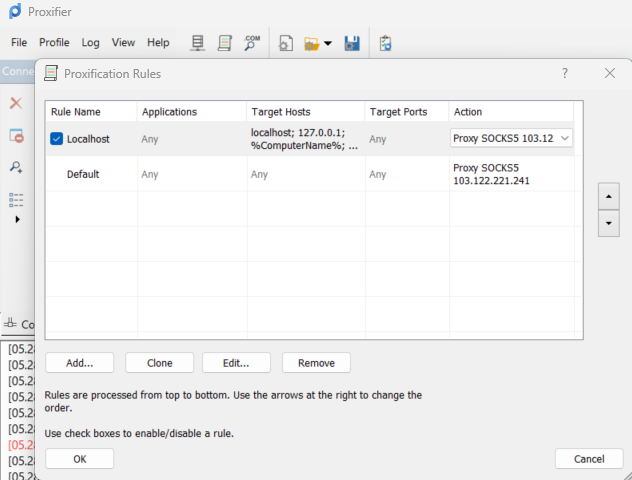The image size is (632, 480).
Task: Click the dialog help question mark
Action: pyautogui.click(x=565, y=73)
